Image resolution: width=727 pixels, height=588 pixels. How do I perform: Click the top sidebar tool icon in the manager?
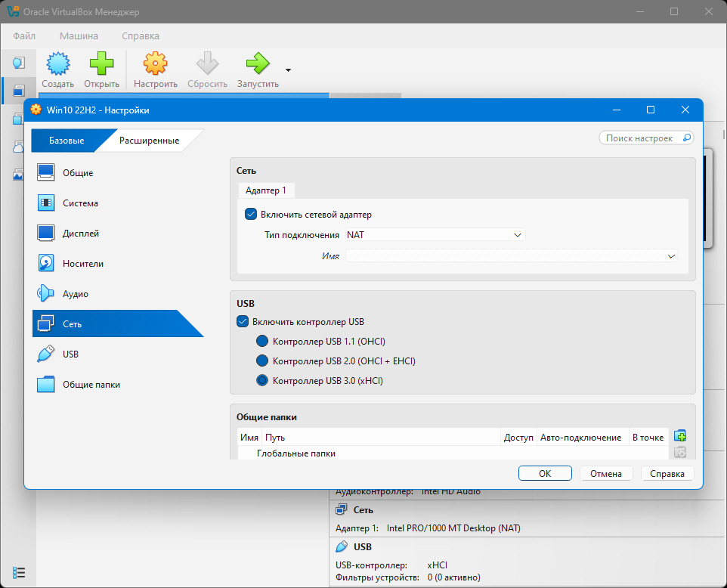tap(19, 63)
